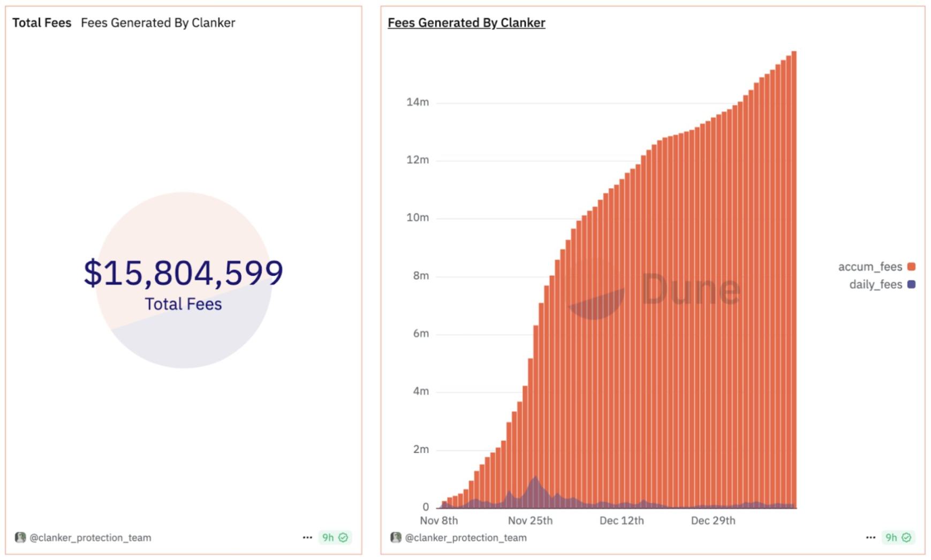Click the tallest, final accum_fees bar
931x560 pixels.
click(x=794, y=279)
